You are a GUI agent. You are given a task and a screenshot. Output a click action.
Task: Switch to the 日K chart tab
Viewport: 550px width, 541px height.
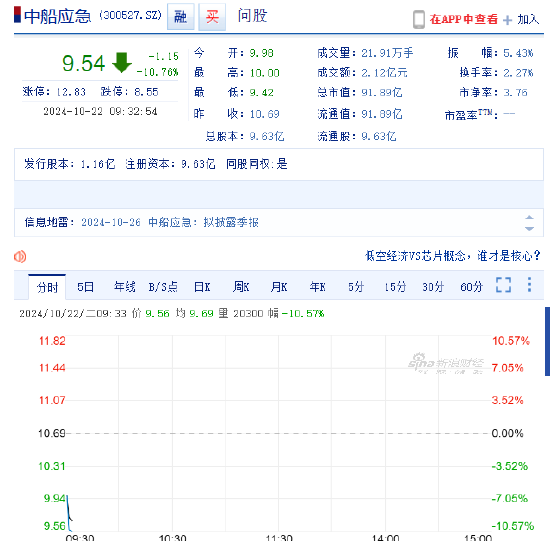pos(202,287)
